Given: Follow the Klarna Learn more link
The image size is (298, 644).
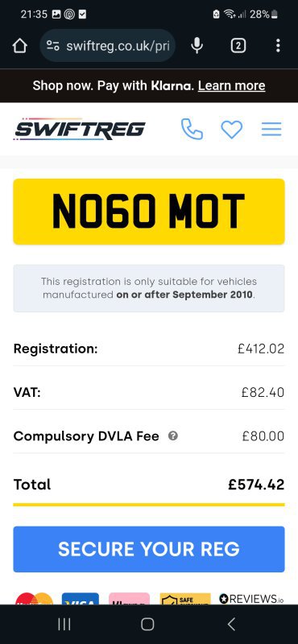Looking at the screenshot, I should [x=231, y=85].
